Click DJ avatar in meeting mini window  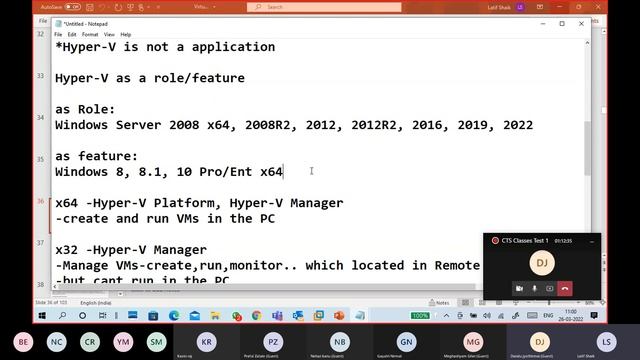pos(542,263)
